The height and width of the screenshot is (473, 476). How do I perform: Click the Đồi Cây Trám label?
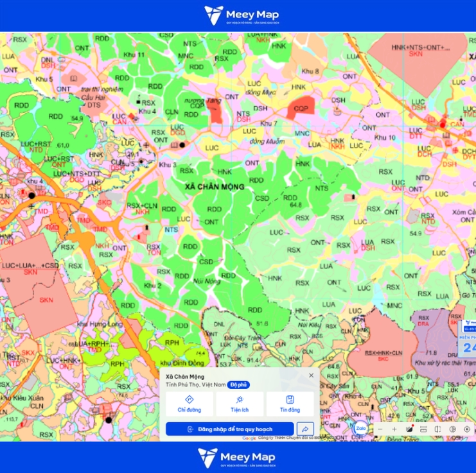[x=243, y=338]
